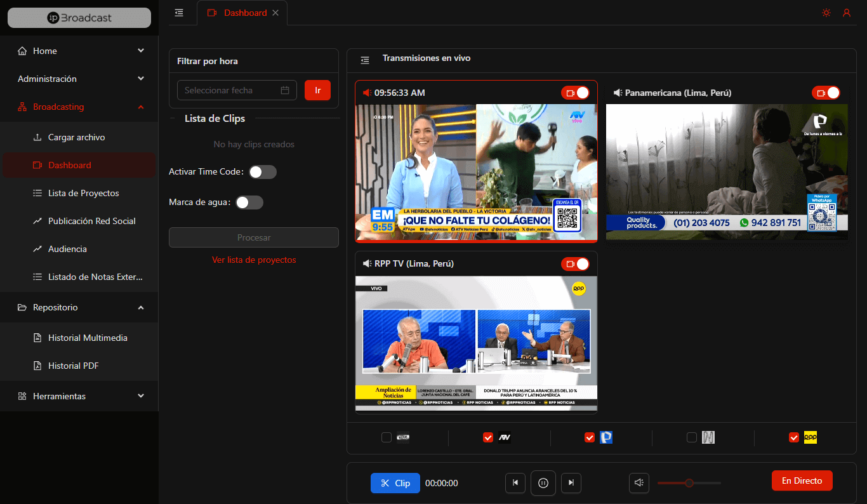Toggle the light/dark theme sun icon
867x504 pixels.
[826, 13]
